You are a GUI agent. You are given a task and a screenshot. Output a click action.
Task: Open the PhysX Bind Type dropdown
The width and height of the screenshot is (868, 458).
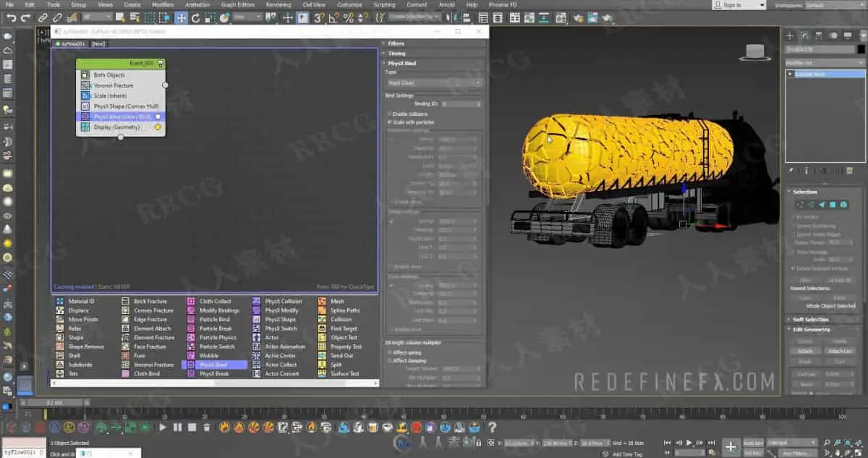[x=434, y=83]
